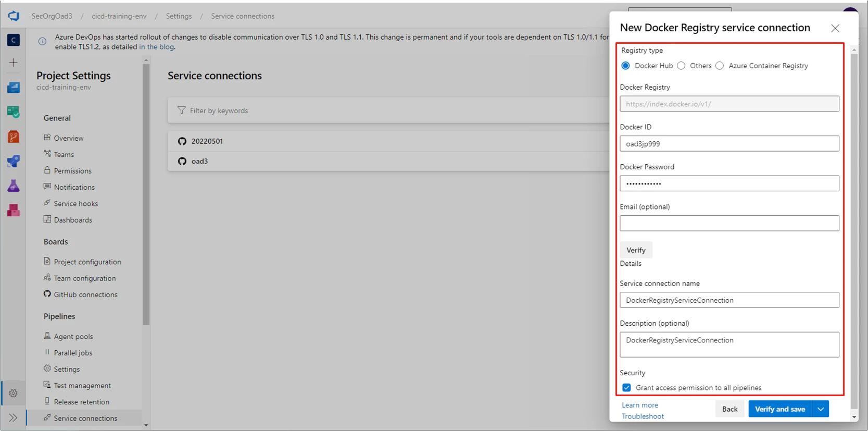Click the Docker Password field

tap(729, 183)
